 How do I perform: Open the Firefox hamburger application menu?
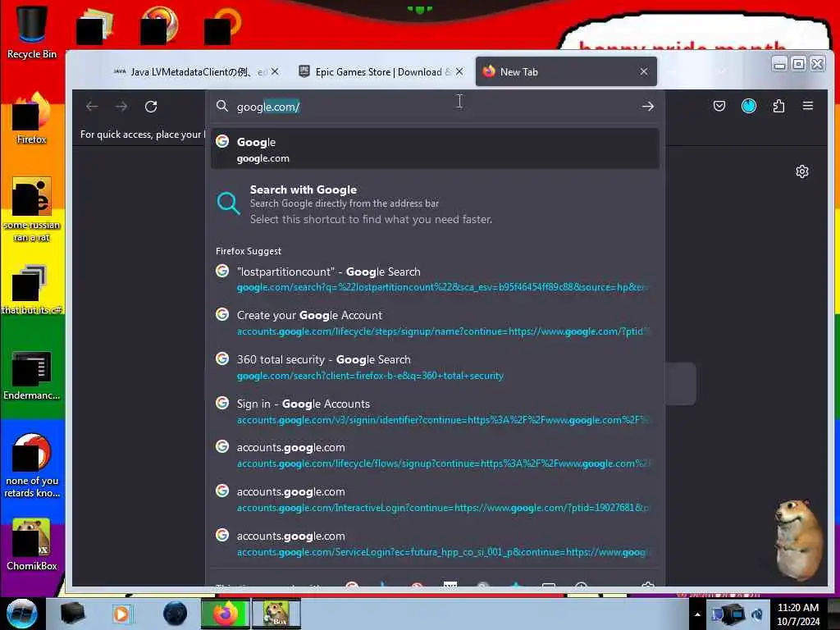[x=808, y=106]
